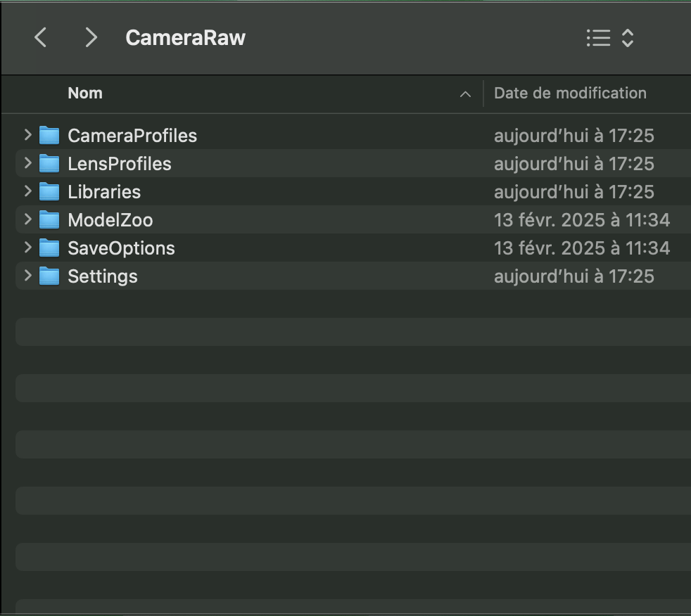
Task: Navigate forward using the right arrow
Action: (90, 37)
